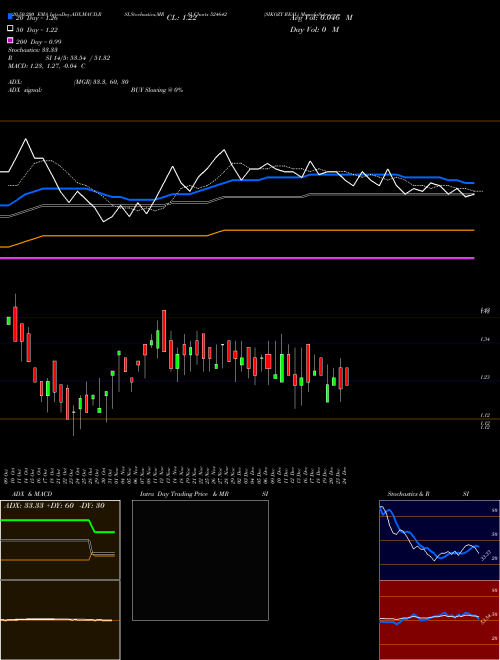Click the 'Intra Day Trading Price & MR' title
The width and height of the screenshot is (500, 660).
184,494
